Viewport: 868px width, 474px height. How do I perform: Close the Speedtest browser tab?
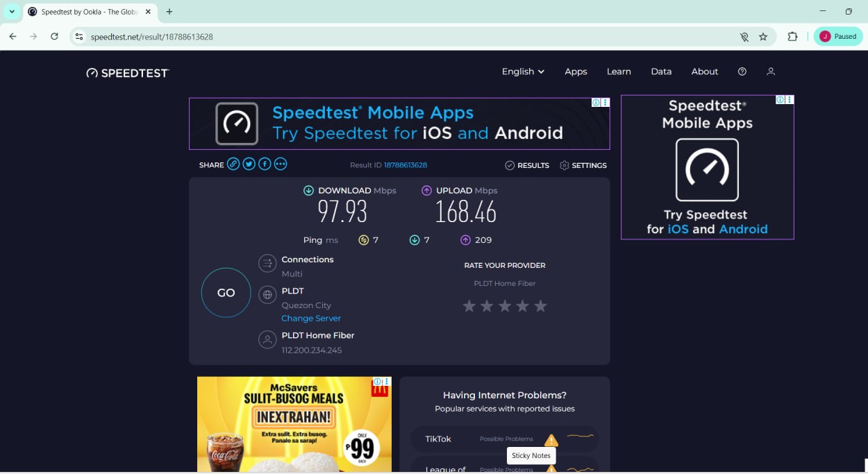(x=148, y=12)
